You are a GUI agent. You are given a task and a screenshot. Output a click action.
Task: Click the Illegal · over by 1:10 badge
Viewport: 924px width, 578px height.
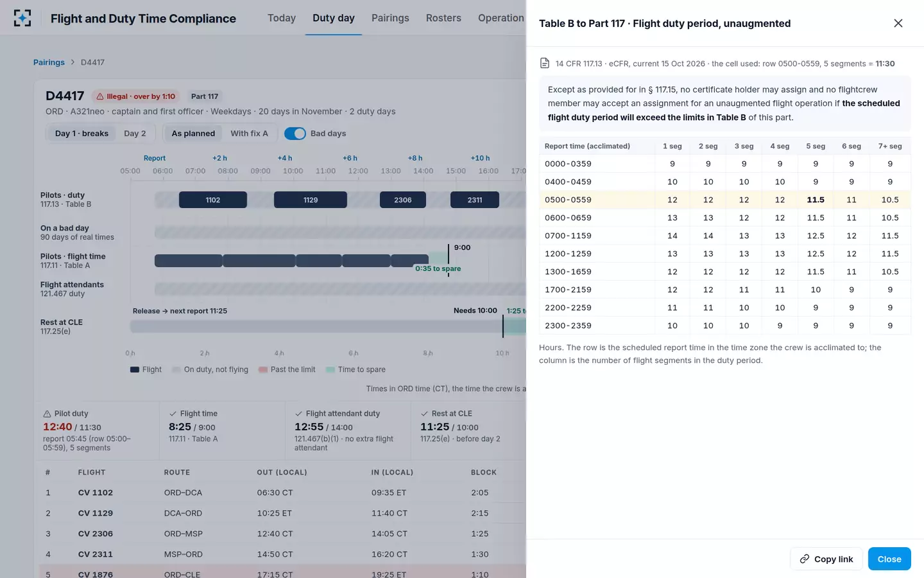pos(135,96)
